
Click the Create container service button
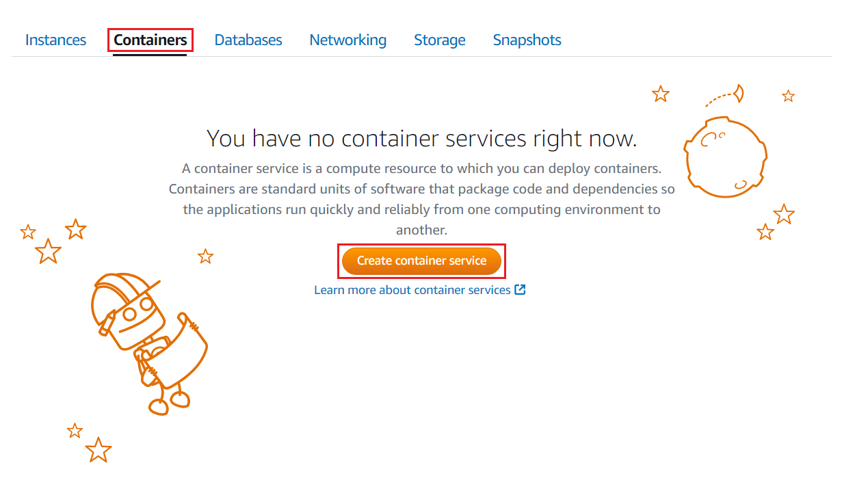[x=421, y=261]
